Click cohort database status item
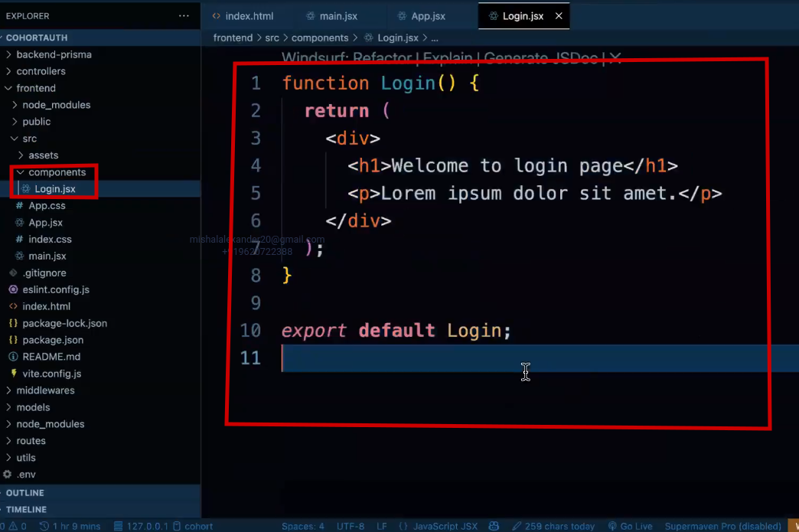The width and height of the screenshot is (799, 532). (x=193, y=527)
